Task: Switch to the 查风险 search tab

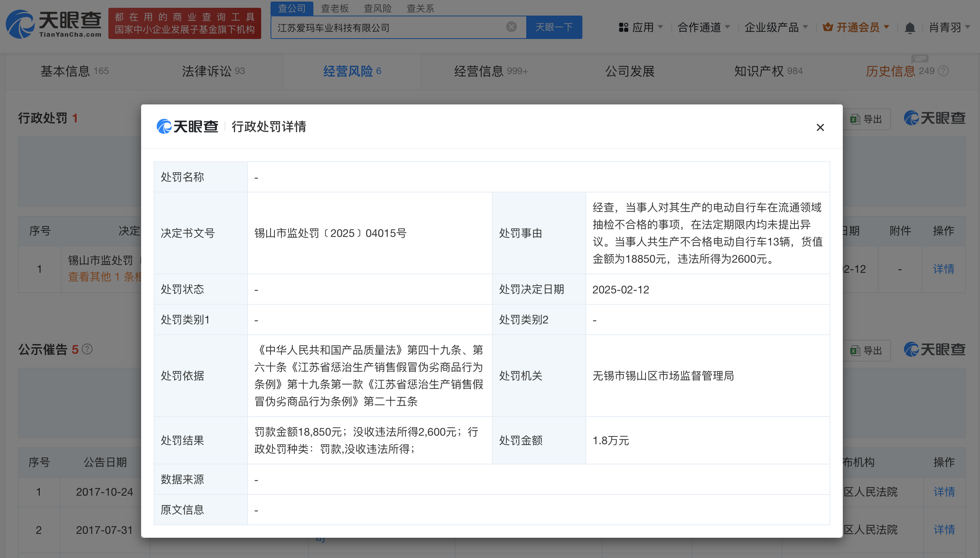Action: pyautogui.click(x=377, y=8)
